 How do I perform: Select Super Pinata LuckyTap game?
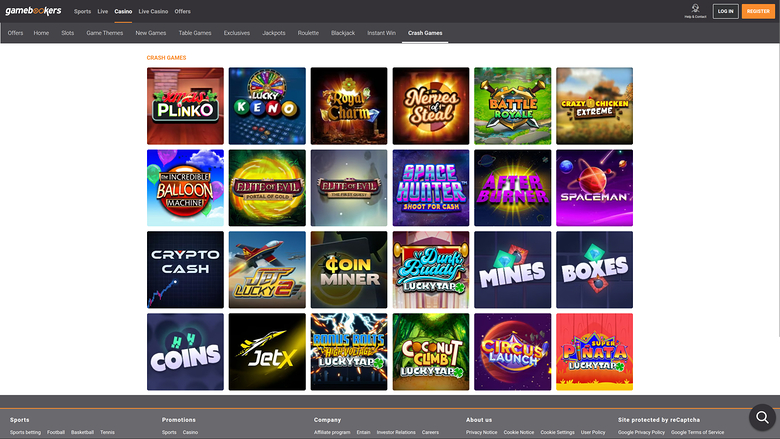(x=594, y=351)
